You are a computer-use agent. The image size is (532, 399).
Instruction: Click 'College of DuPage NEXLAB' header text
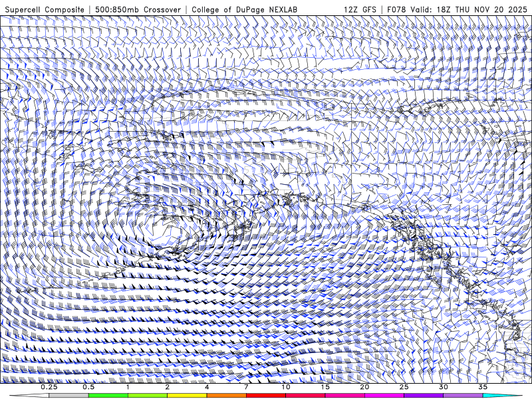[x=244, y=9]
